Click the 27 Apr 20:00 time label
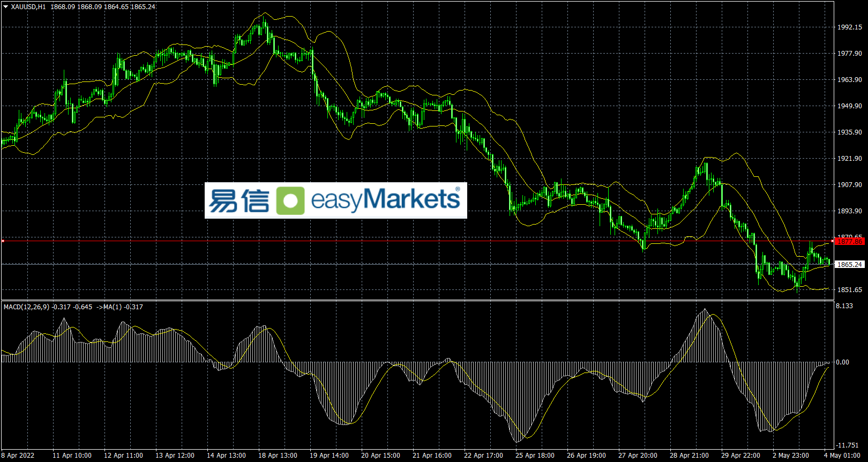 point(638,456)
